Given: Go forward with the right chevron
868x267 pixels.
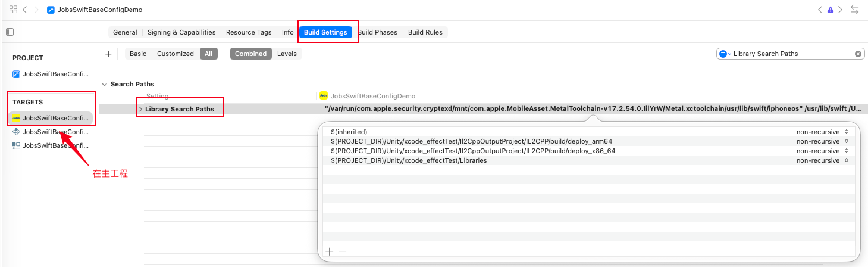Looking at the screenshot, I should [x=36, y=10].
